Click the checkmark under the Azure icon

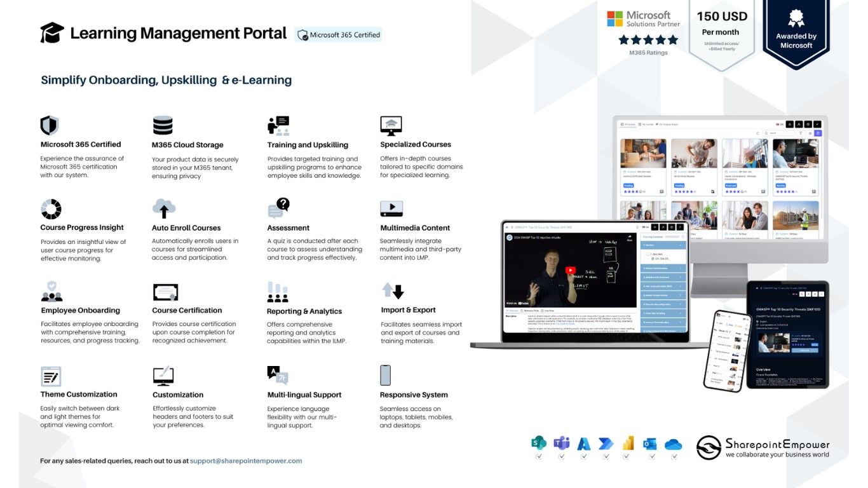point(584,456)
